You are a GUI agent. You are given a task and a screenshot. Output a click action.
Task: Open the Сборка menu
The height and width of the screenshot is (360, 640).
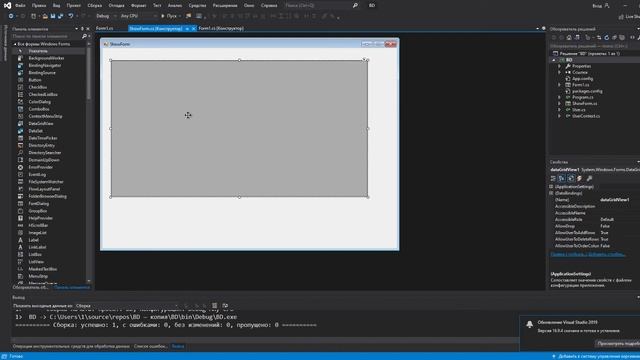click(94, 6)
